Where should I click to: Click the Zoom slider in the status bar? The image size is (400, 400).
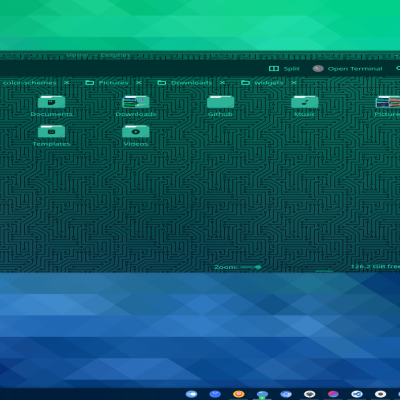251,267
